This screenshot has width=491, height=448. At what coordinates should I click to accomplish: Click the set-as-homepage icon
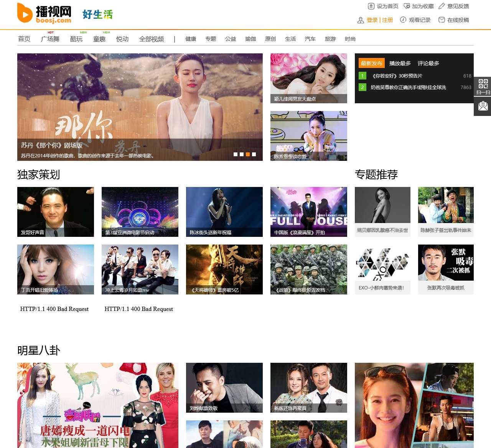(x=371, y=6)
